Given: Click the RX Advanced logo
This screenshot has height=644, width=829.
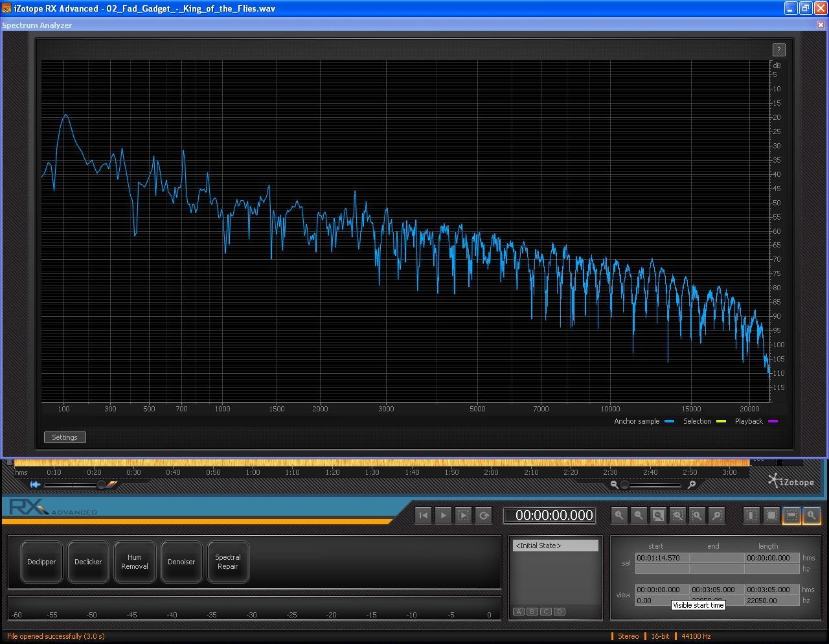Looking at the screenshot, I should click(x=53, y=507).
